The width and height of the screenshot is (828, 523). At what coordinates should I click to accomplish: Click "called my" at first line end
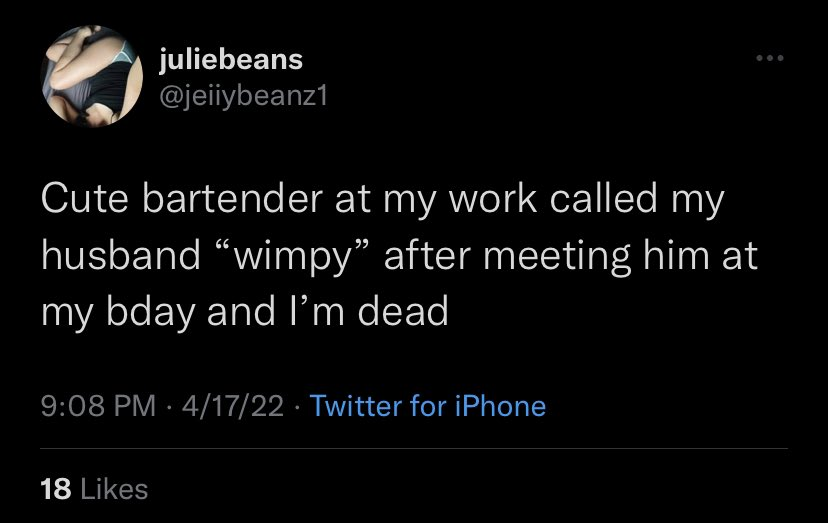tap(637, 199)
